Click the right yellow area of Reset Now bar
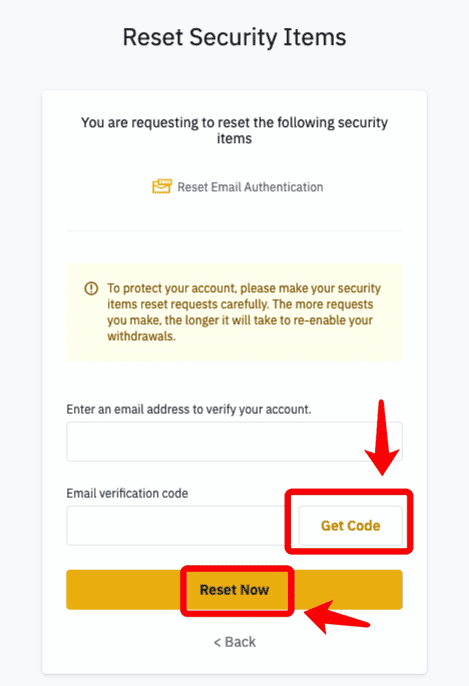The height and width of the screenshot is (686, 469). click(348, 590)
